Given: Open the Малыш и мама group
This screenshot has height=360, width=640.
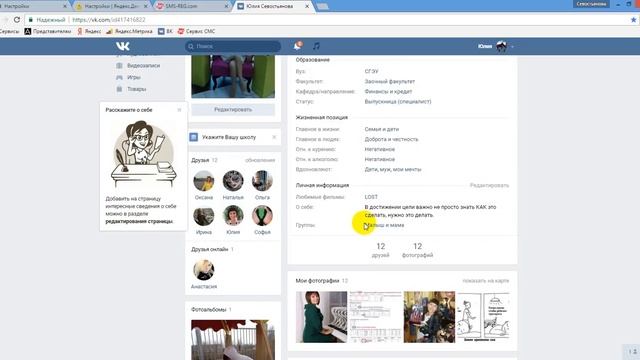Looking at the screenshot, I should (384, 225).
